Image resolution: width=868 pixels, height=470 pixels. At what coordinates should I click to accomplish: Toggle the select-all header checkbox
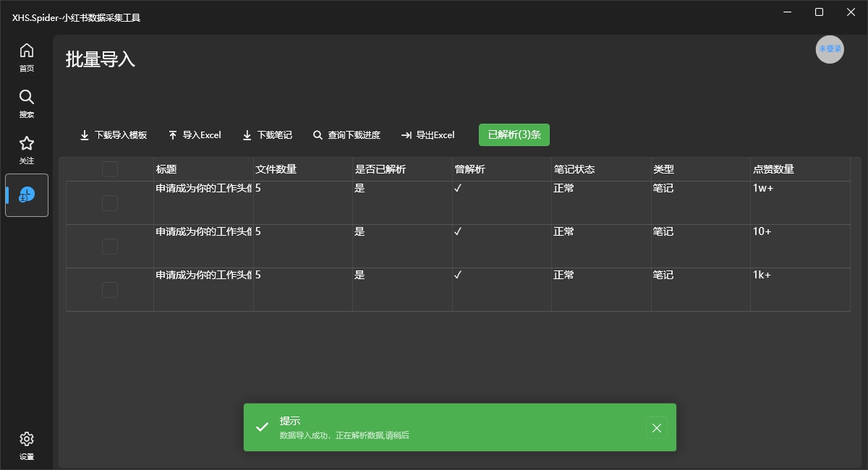point(110,169)
